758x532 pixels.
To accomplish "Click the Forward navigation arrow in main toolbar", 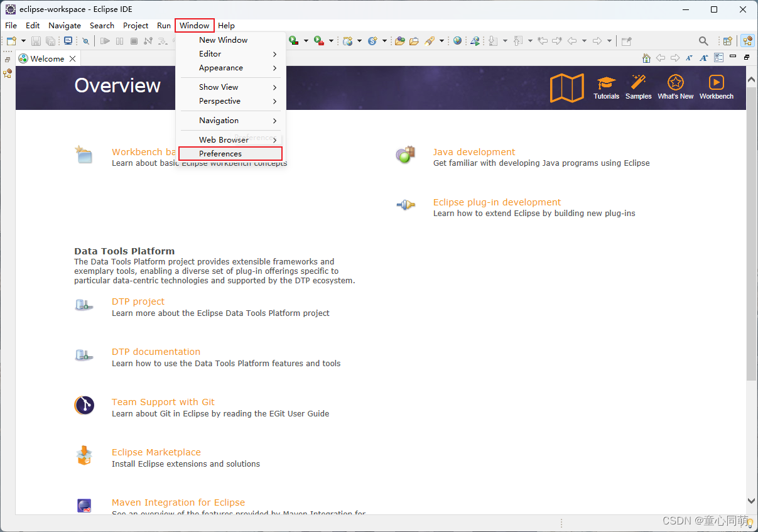I will (x=597, y=41).
